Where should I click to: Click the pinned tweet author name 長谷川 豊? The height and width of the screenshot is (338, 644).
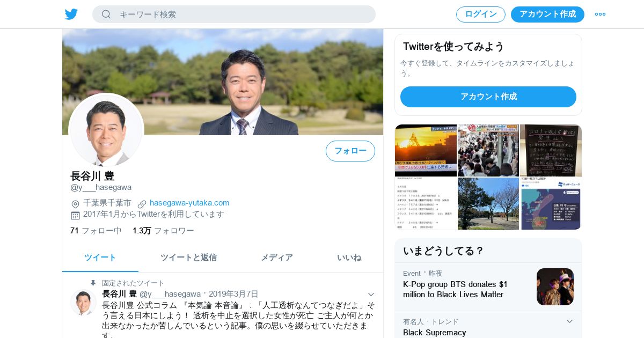[119, 294]
